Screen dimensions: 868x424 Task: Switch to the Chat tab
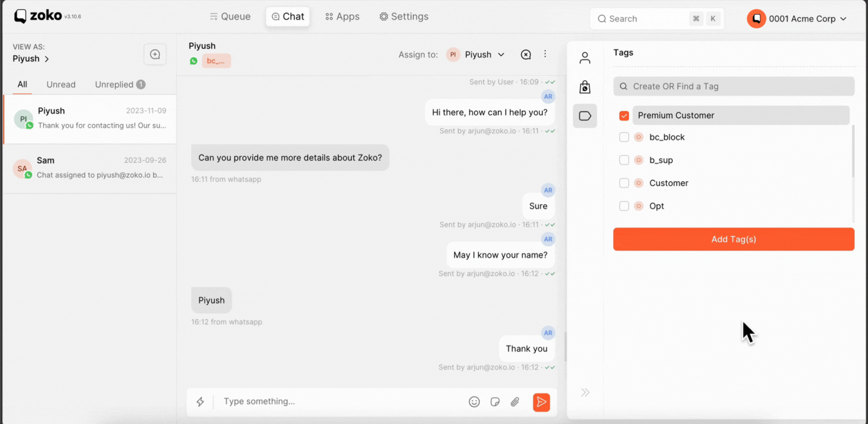[287, 17]
